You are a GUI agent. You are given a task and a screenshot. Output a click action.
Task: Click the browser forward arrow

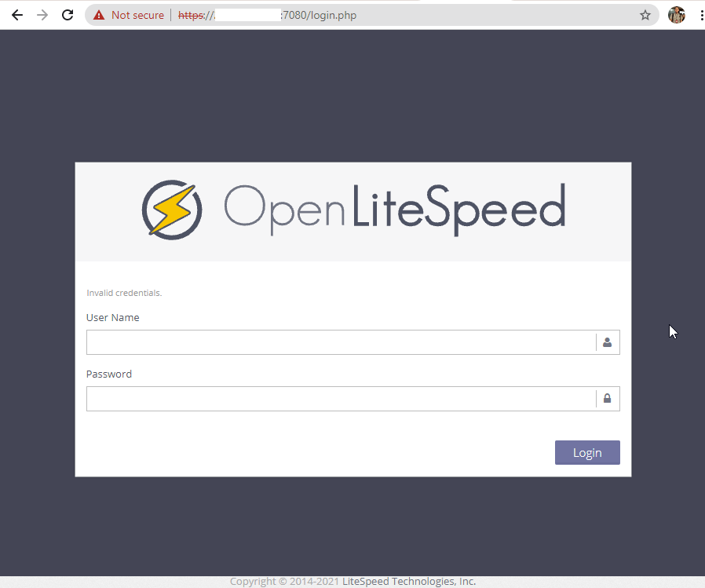click(x=42, y=15)
